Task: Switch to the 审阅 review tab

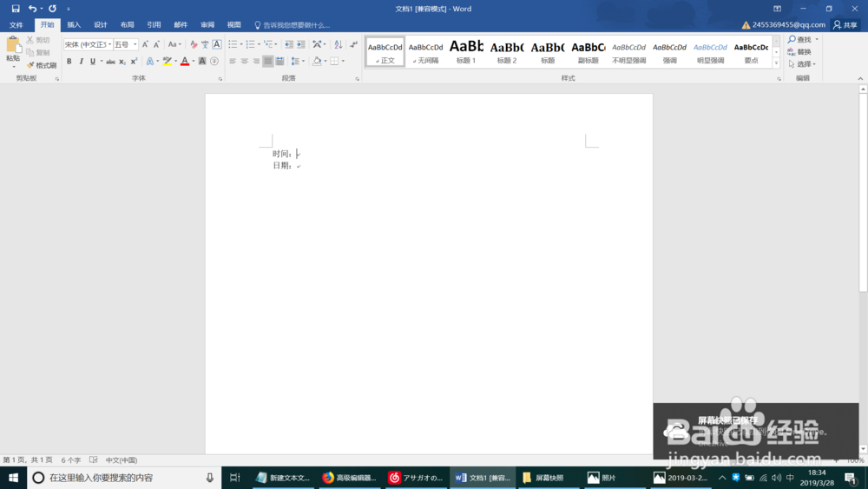Action: click(207, 25)
